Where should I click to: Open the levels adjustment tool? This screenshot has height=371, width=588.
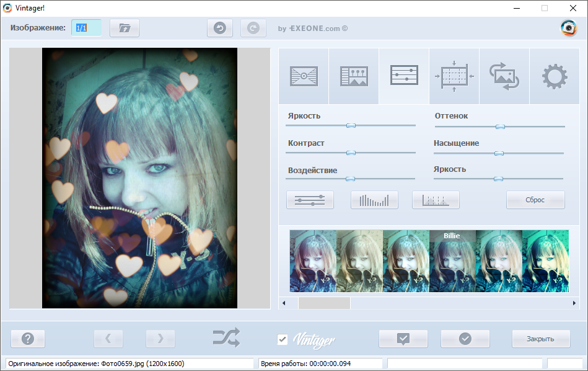pyautogui.click(x=310, y=199)
